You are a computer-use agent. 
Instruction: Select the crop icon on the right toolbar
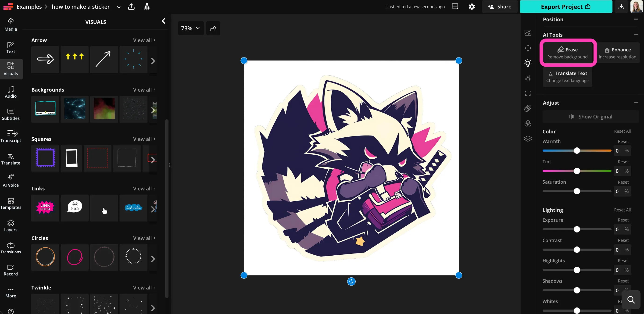(528, 93)
